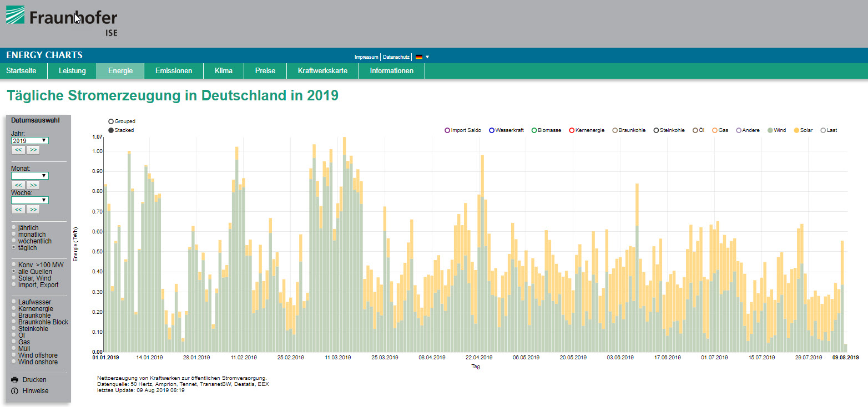Expand the Woche dropdown

pos(29,200)
